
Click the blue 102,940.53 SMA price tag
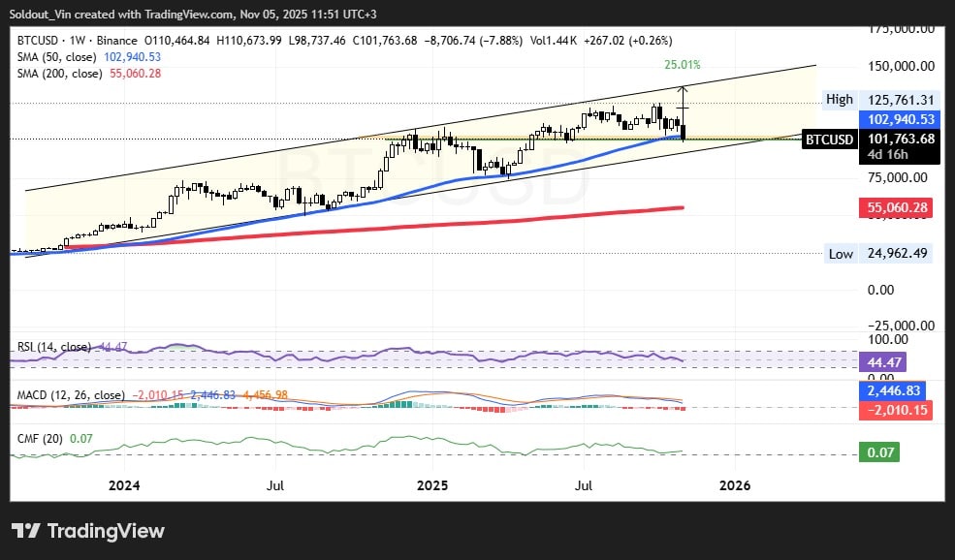pos(898,119)
